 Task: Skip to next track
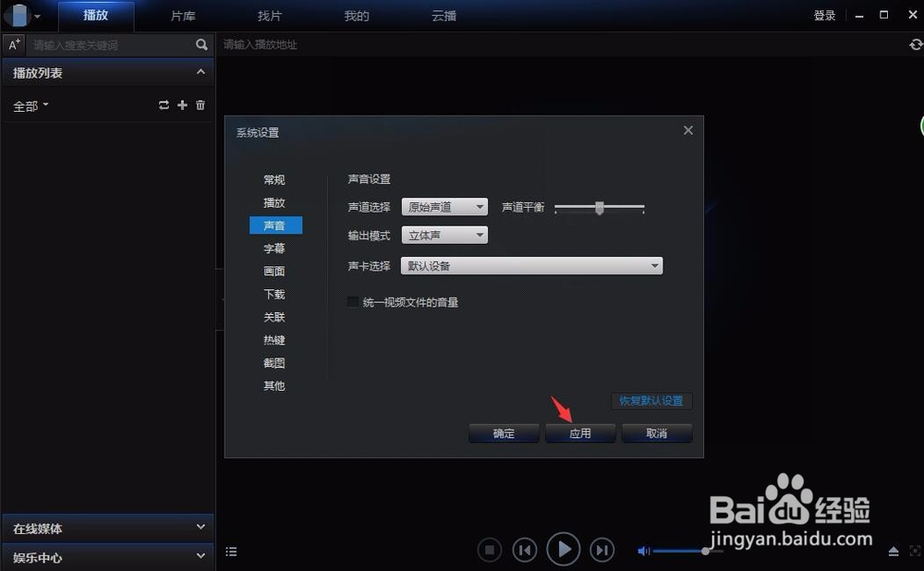[602, 551]
